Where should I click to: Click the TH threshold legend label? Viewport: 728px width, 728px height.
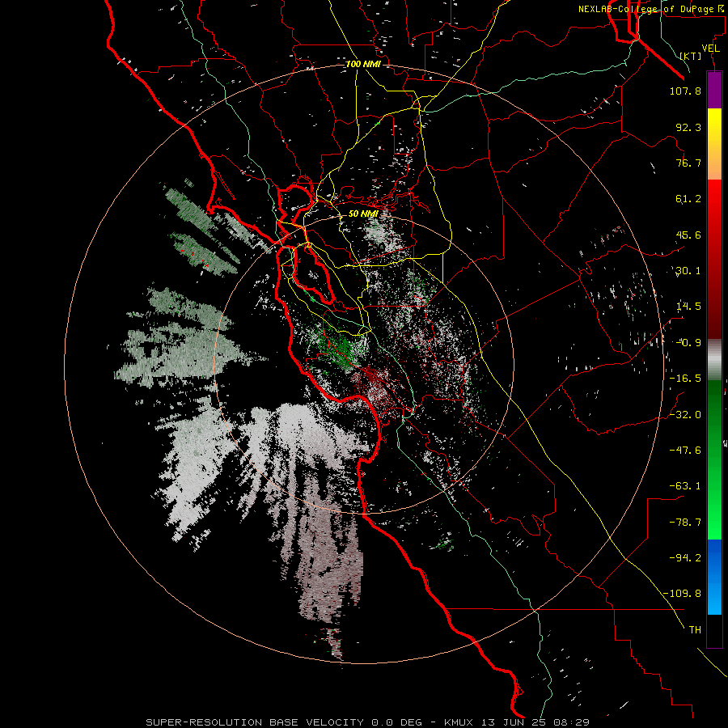[695, 630]
